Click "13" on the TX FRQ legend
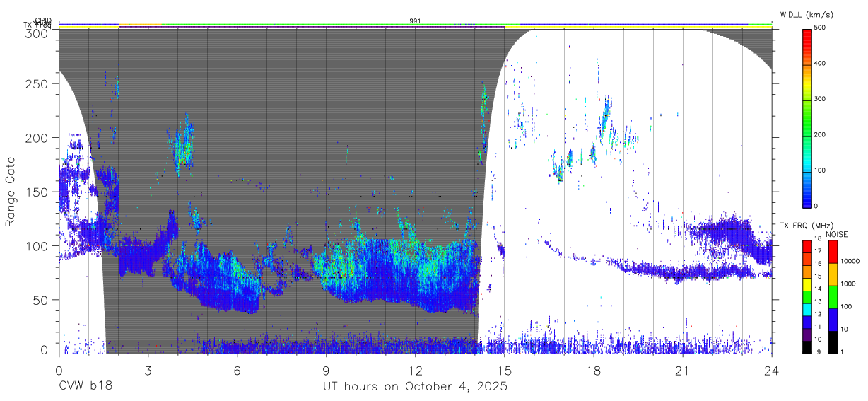This screenshot has height=401, width=868. point(817,301)
